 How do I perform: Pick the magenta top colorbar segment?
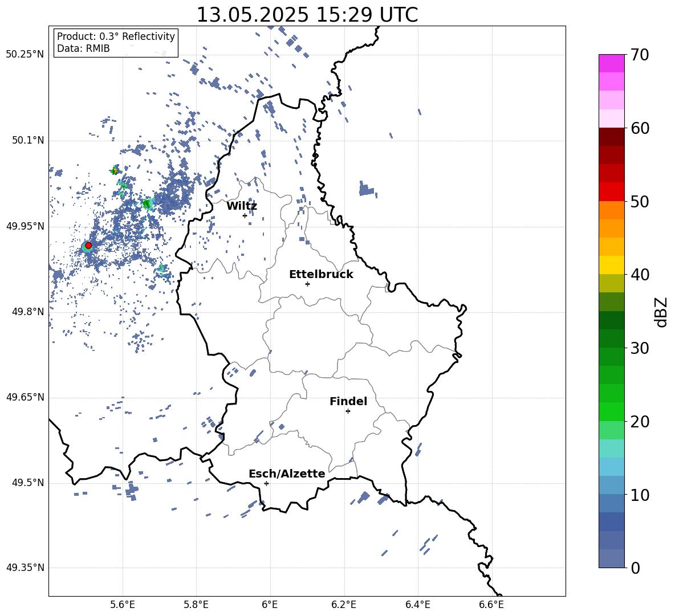point(611,63)
